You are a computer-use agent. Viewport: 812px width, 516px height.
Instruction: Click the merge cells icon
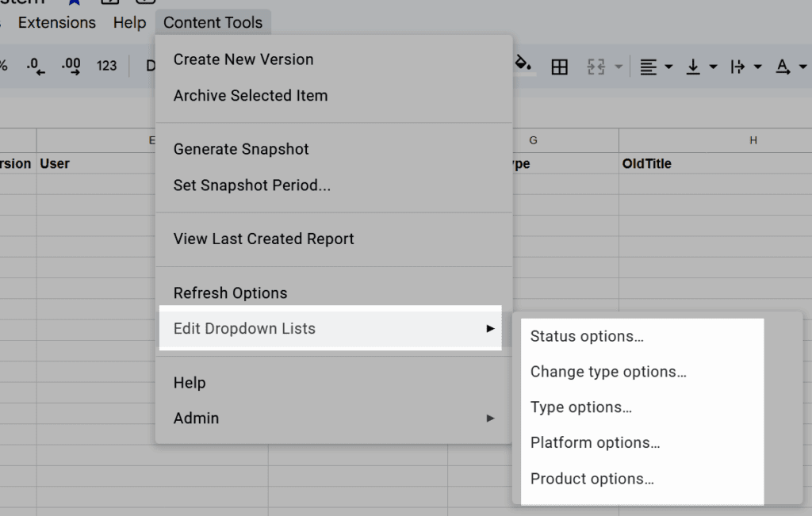click(596, 67)
